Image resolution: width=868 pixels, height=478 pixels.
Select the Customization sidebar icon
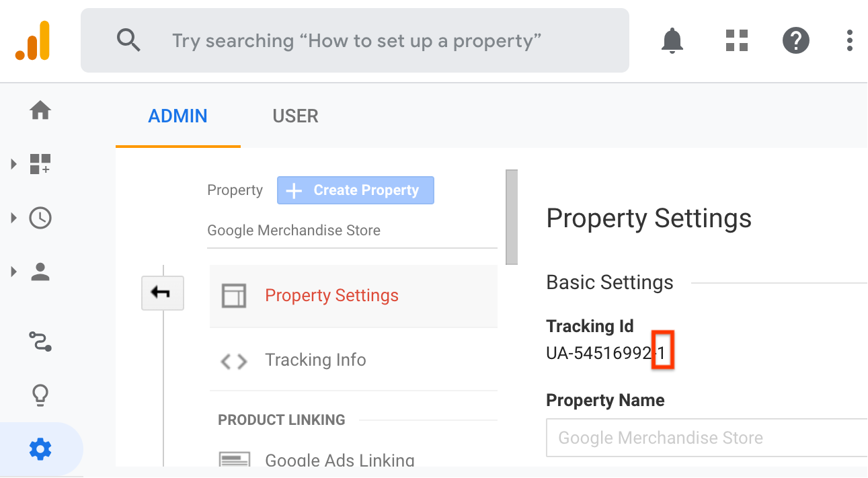[40, 163]
